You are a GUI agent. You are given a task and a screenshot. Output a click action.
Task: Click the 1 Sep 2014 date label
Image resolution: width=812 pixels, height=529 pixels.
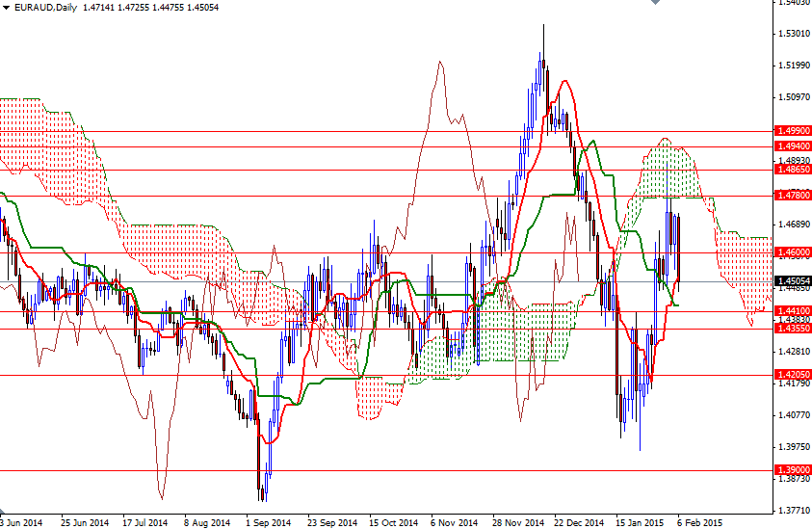coord(268,522)
